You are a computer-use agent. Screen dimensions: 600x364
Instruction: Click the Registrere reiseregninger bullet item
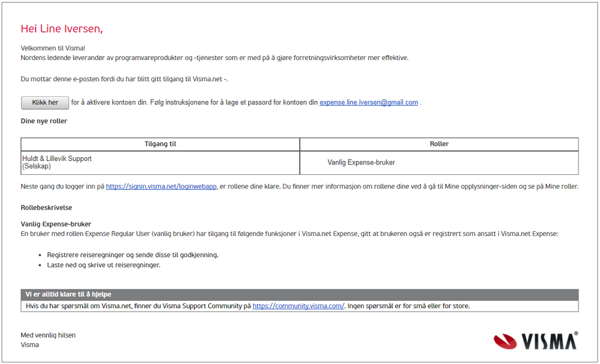pos(132,255)
